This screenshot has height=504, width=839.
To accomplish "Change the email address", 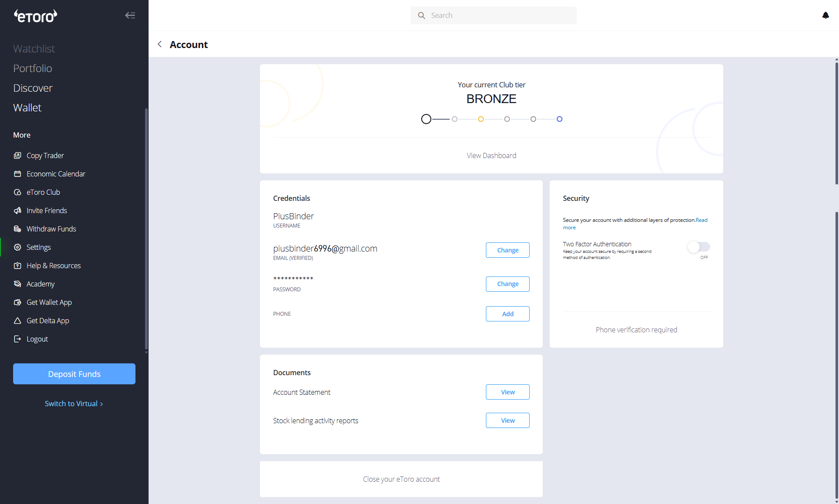I will (x=507, y=250).
